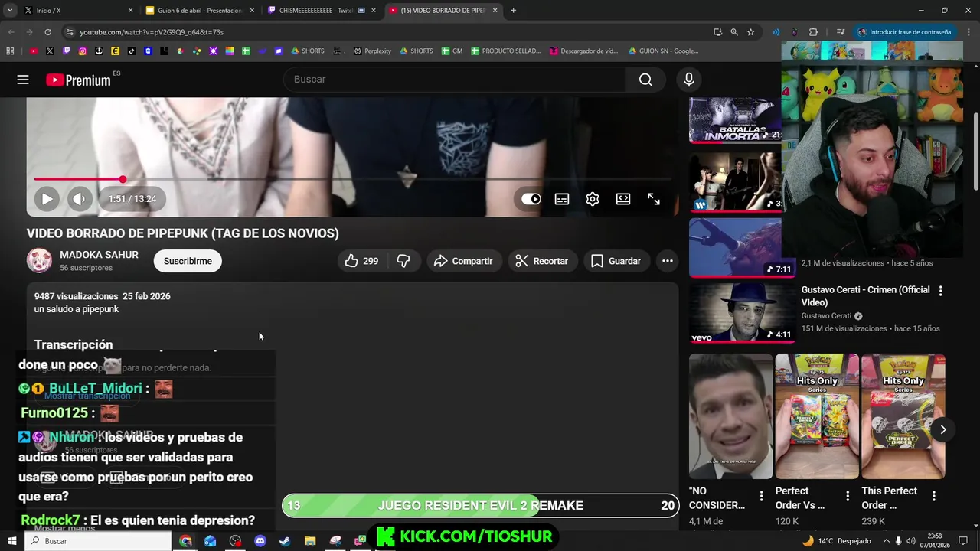The width and height of the screenshot is (980, 551).
Task: Click the search magnifier button
Action: 645,80
